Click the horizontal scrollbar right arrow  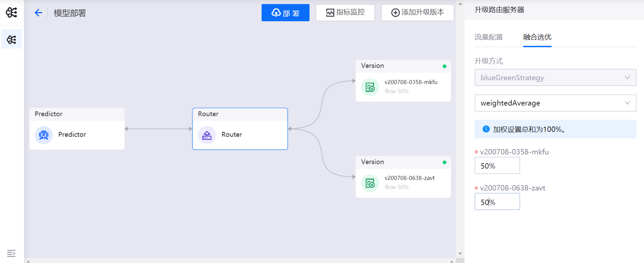(452, 261)
